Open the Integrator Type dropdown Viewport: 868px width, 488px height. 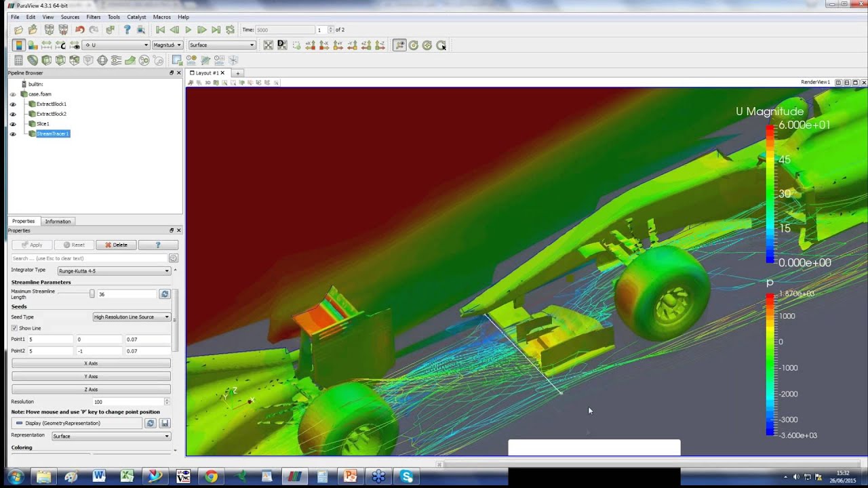(x=113, y=271)
